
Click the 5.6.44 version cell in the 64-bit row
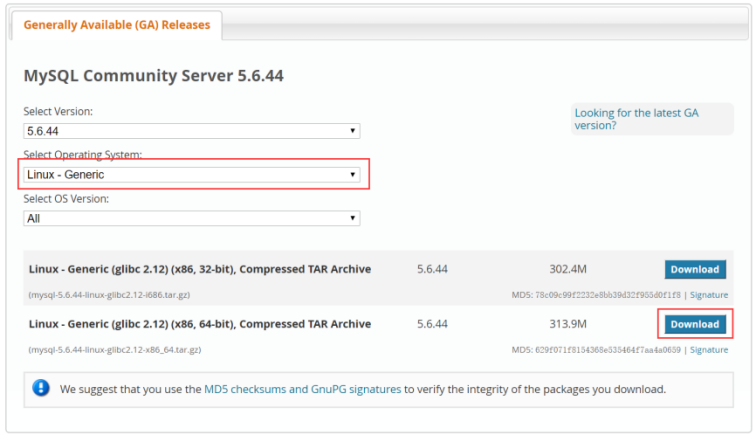click(x=432, y=324)
